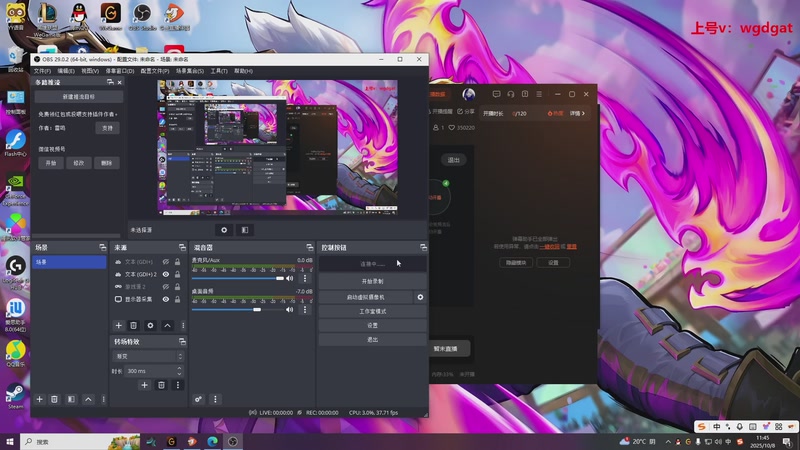Show the hidden game capture source
800x450 pixels.
click(166, 287)
